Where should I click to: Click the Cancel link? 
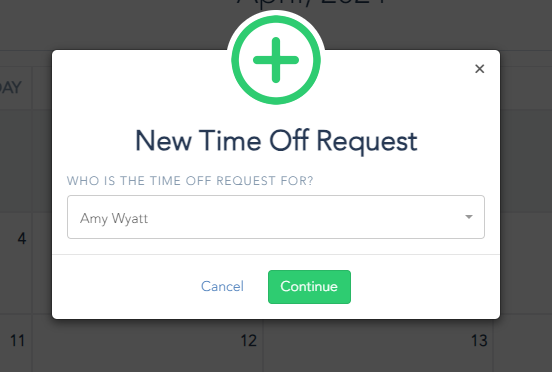coord(222,286)
